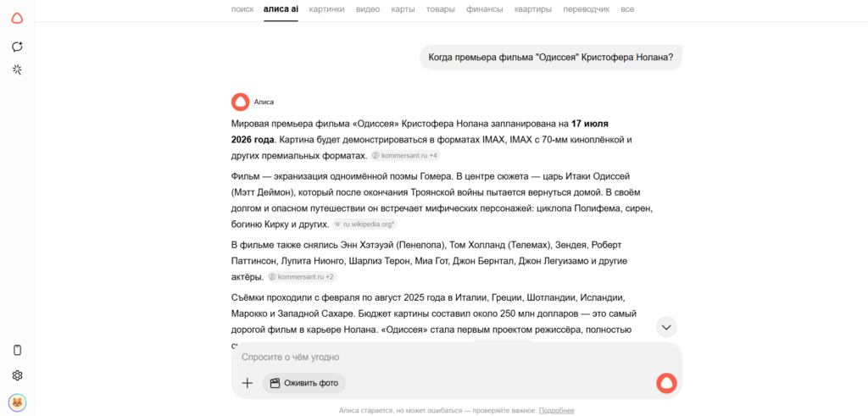Open the все services menu
The image size is (868, 416).
[x=627, y=8]
